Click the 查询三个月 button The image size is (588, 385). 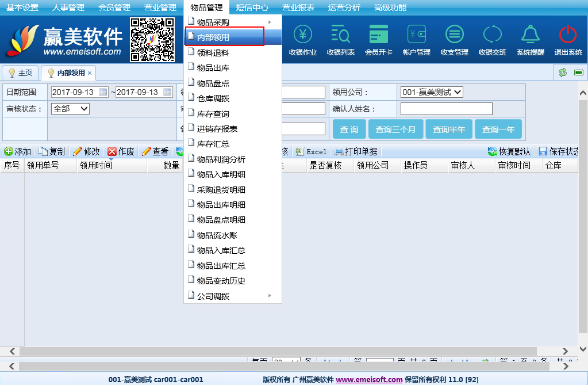tap(395, 129)
